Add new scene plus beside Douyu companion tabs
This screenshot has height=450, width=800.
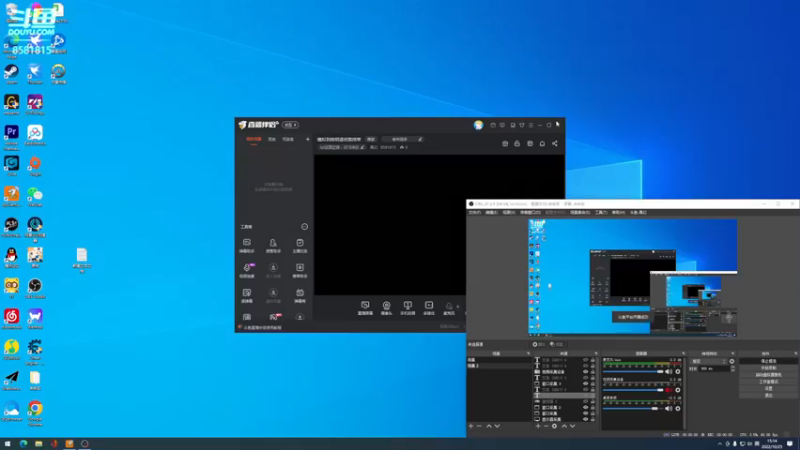click(308, 139)
